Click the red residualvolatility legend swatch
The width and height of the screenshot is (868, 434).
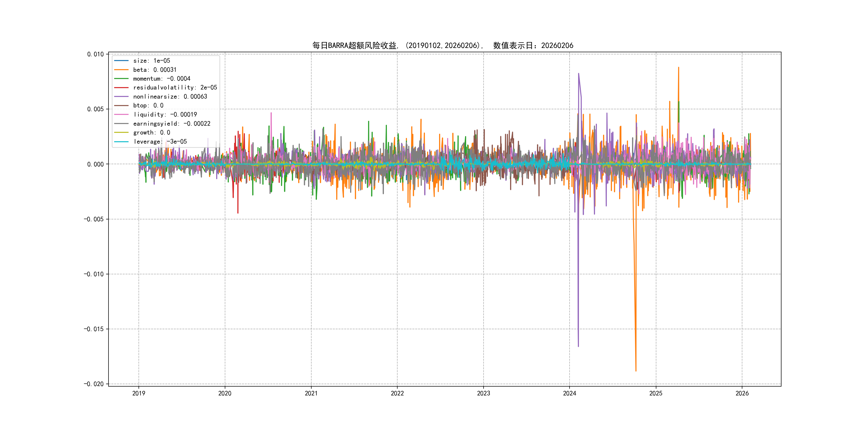[121, 88]
